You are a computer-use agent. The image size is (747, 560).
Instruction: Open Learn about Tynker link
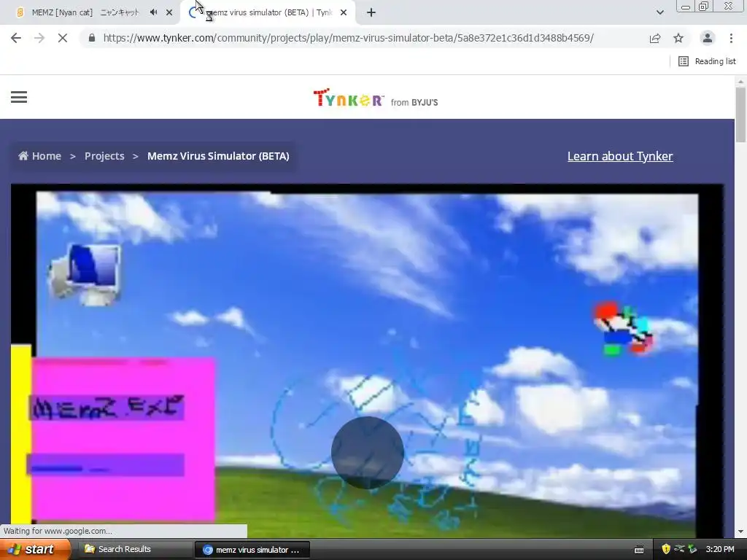tap(620, 156)
